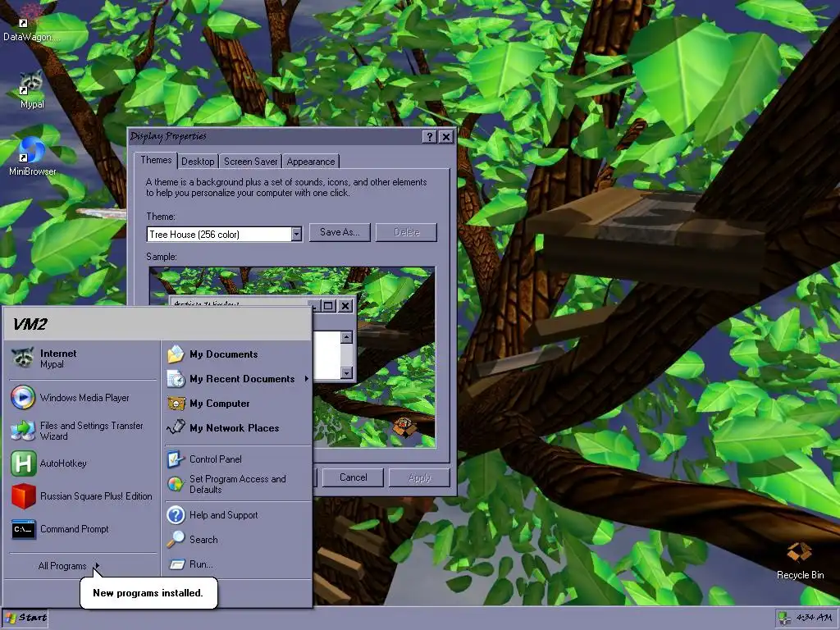
Task: Open Russian Square Plus! Edition
Action: pyautogui.click(x=83, y=496)
